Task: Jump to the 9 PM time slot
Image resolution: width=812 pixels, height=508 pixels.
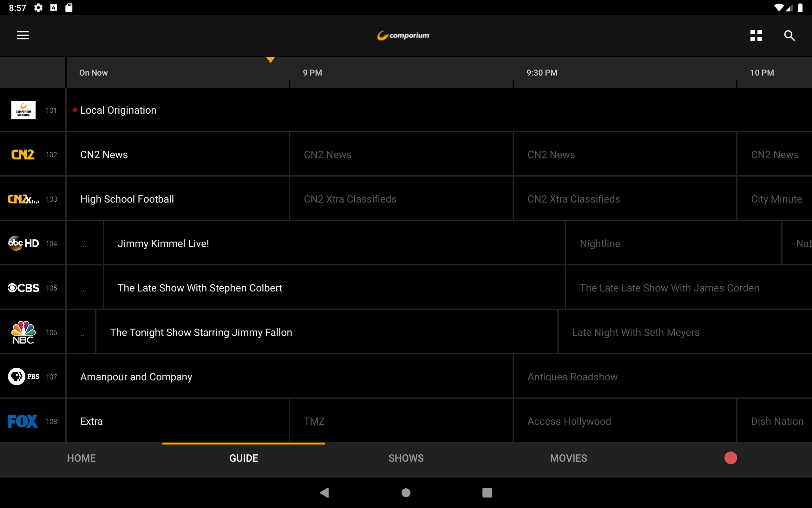Action: click(312, 73)
